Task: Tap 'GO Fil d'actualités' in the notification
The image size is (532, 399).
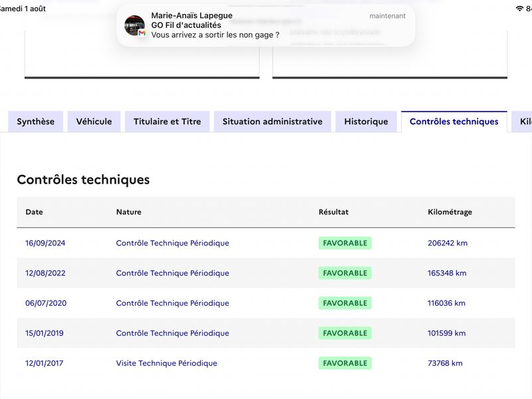Action: pyautogui.click(x=186, y=25)
